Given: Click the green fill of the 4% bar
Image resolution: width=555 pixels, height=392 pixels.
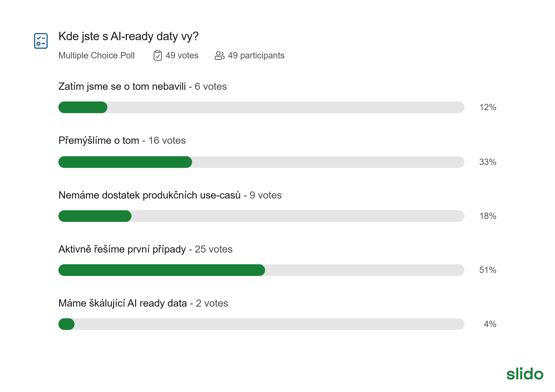Looking at the screenshot, I should tap(66, 324).
